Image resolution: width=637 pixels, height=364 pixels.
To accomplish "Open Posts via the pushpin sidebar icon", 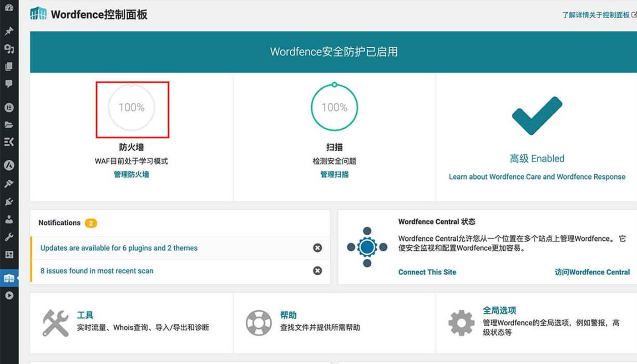I will tap(9, 31).
